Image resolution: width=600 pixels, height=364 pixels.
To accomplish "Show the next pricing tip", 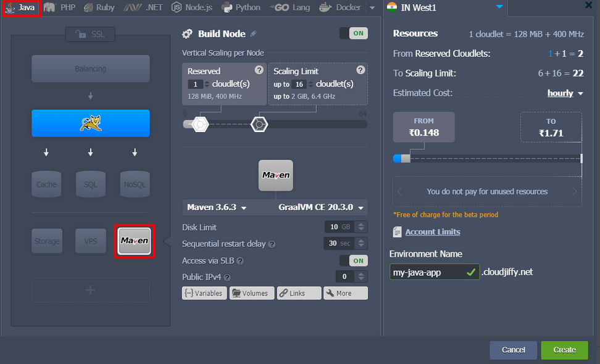I will pos(574,191).
